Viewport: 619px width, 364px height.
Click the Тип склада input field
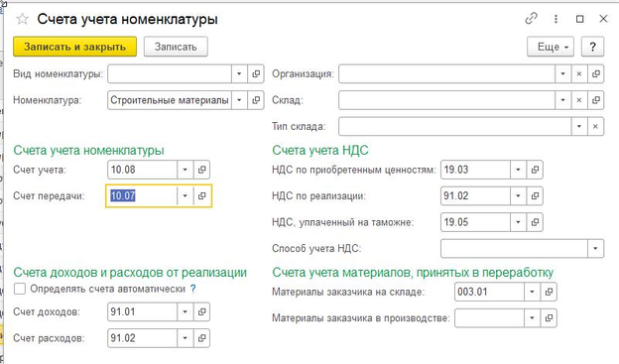tap(454, 126)
